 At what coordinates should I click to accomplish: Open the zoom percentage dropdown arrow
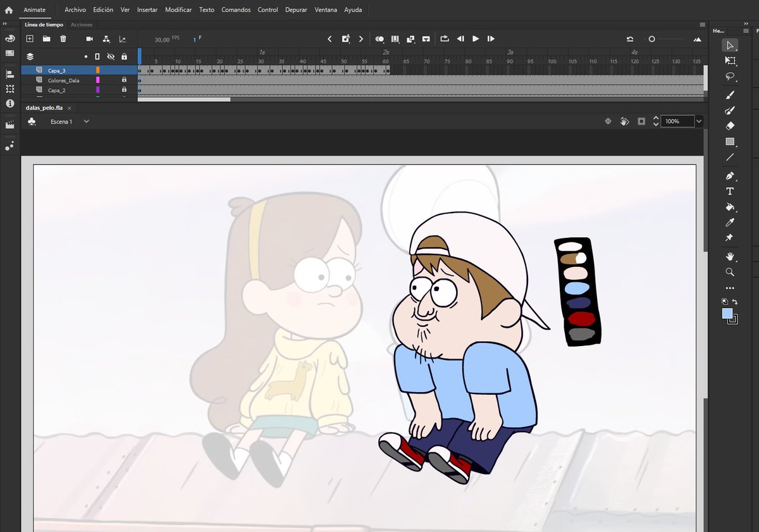pyautogui.click(x=699, y=121)
